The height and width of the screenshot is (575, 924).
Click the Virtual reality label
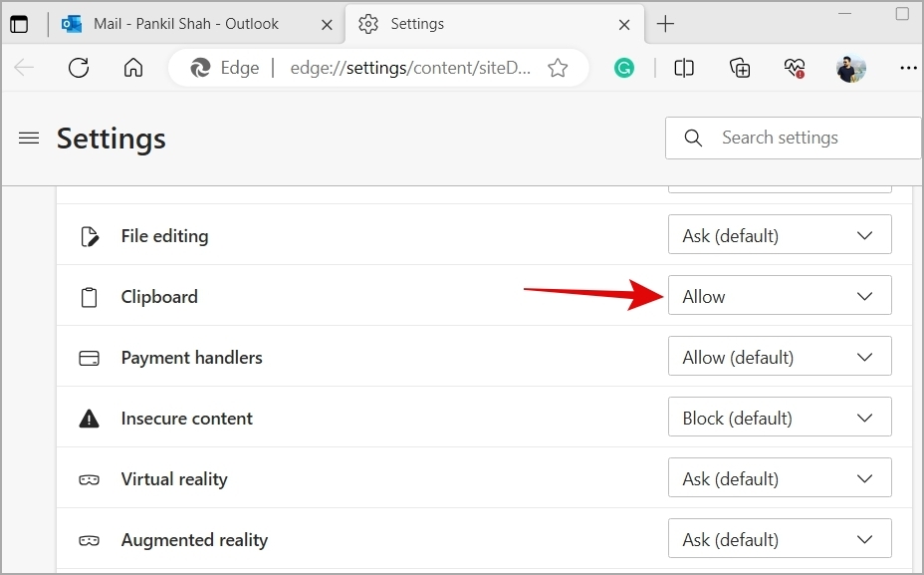coord(174,479)
